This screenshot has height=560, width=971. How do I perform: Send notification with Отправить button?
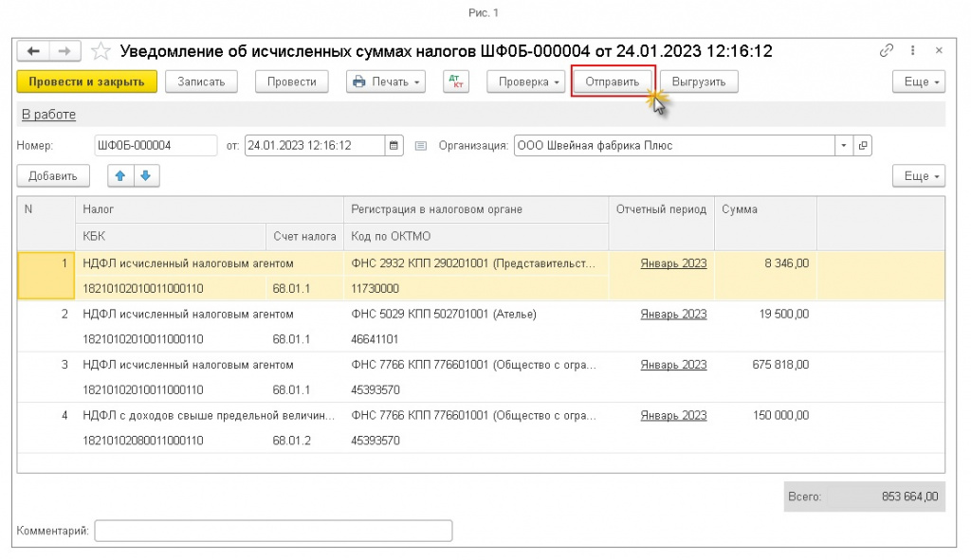click(x=613, y=81)
